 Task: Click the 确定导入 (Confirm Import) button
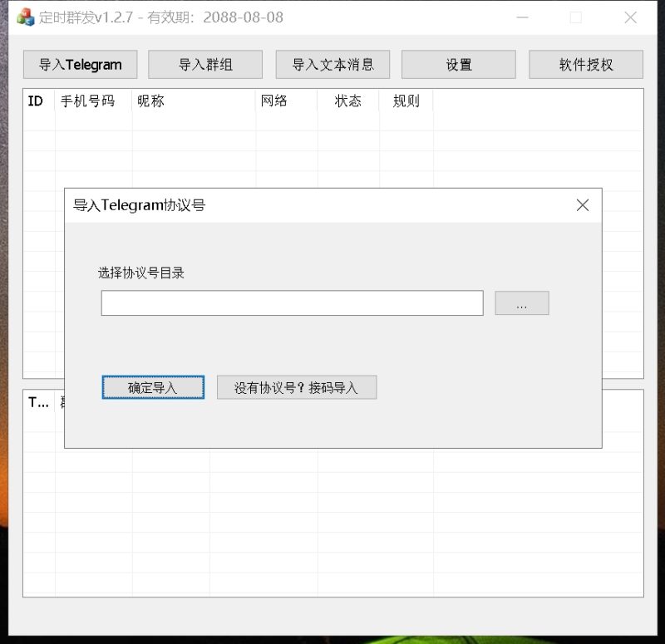click(152, 387)
